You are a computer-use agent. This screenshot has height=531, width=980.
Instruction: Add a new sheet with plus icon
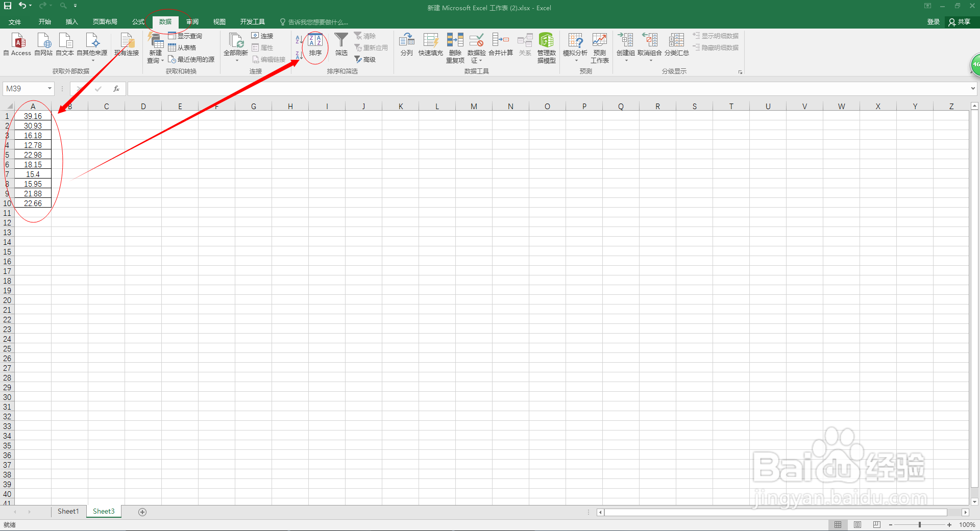click(142, 512)
